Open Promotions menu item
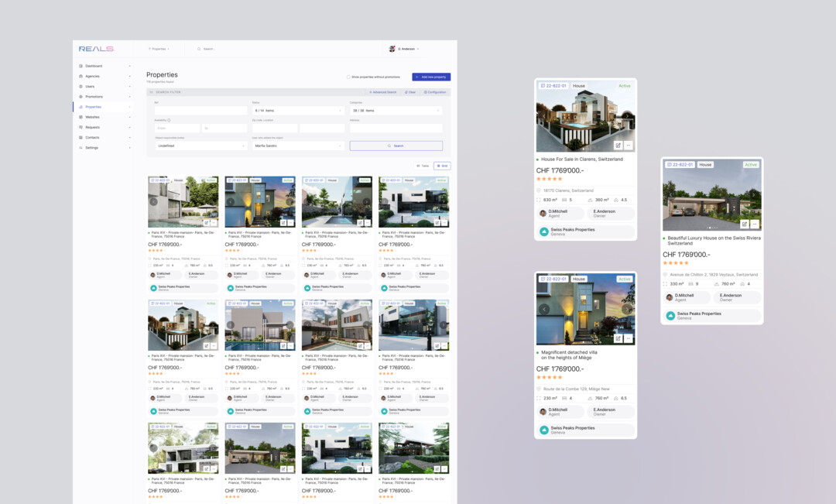This screenshot has height=504, width=836. click(94, 97)
